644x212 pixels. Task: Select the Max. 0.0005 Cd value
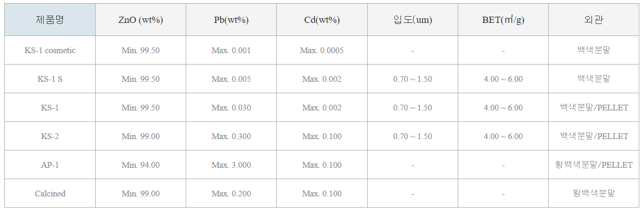click(322, 51)
